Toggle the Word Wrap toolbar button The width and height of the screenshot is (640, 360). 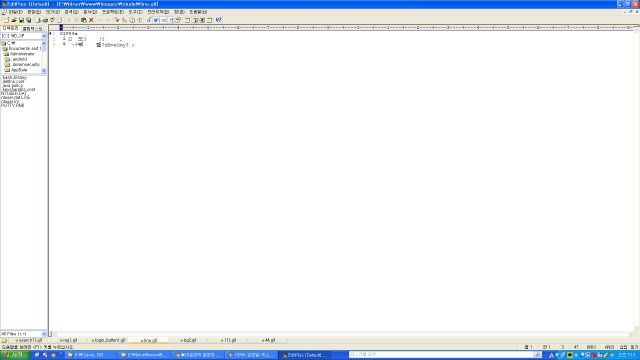[x=156, y=20]
